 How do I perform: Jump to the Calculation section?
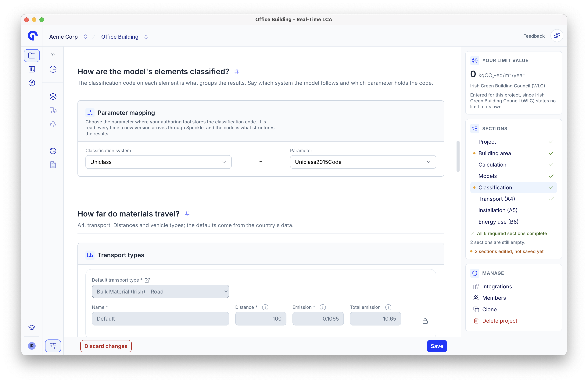click(x=513, y=165)
